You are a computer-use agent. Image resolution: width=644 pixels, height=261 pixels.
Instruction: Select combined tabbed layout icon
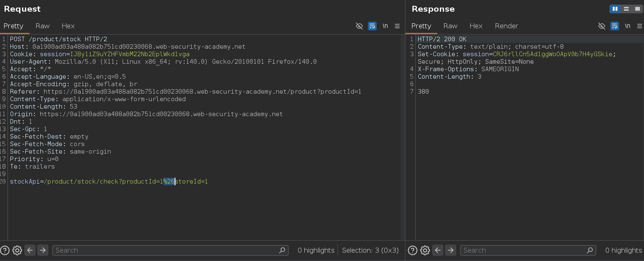tap(637, 9)
